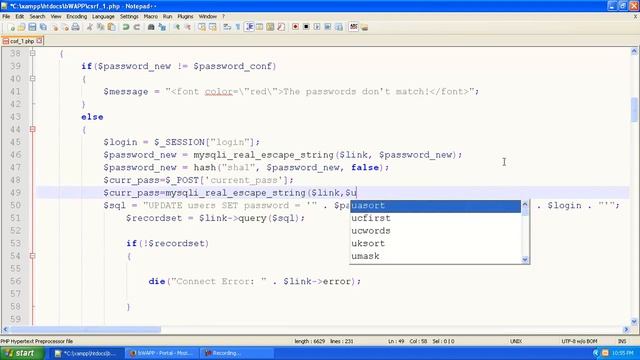Open the Language menu
The height and width of the screenshot is (360, 640).
(103, 16)
